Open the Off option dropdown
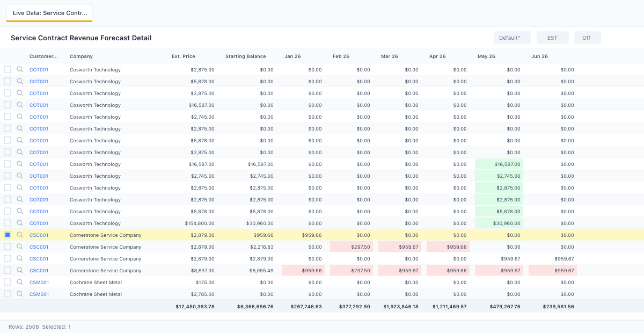Screen dimensions: 644x333 click(x=587, y=38)
